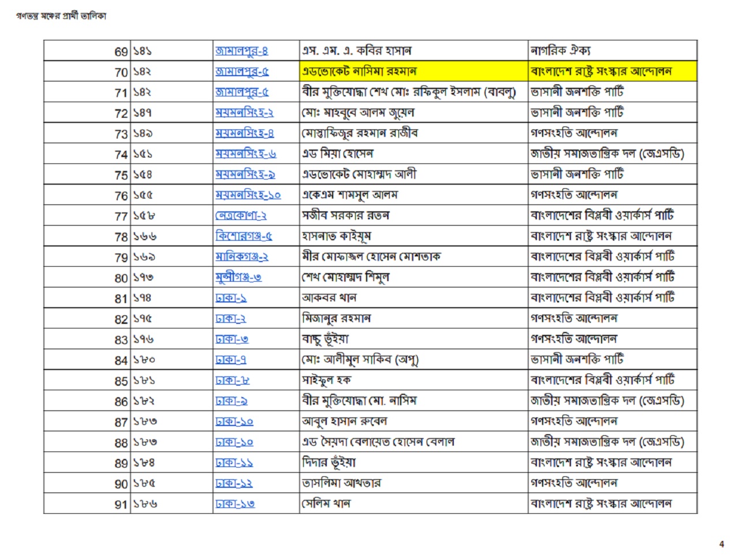Click the মুন্সীগঞ্জ-৩ link
This screenshot has height=560, width=739.
tap(238, 277)
